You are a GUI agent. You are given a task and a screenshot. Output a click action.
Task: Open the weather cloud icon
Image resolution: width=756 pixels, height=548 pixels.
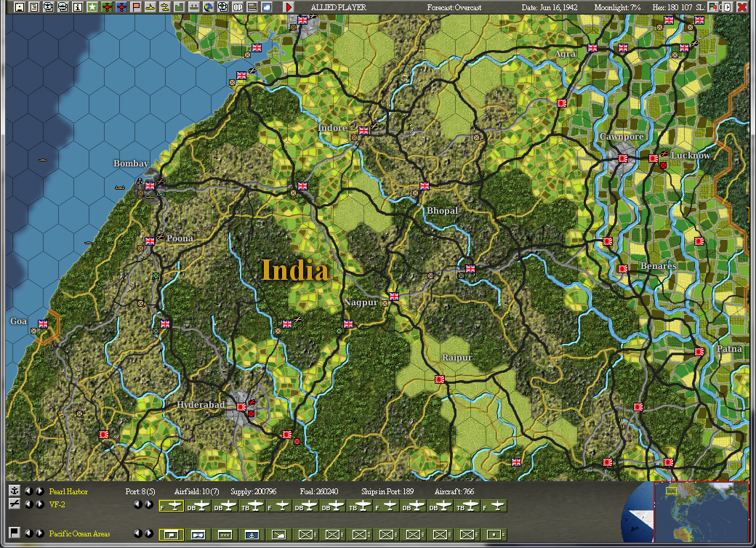pyautogui.click(x=266, y=7)
